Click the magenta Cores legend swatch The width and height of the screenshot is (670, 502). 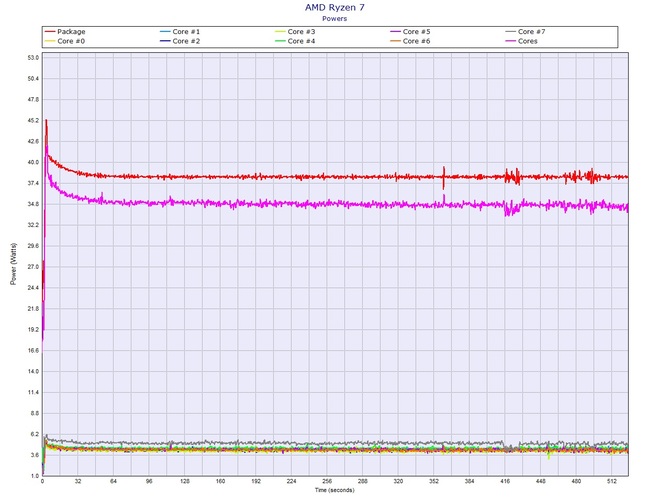pyautogui.click(x=511, y=41)
